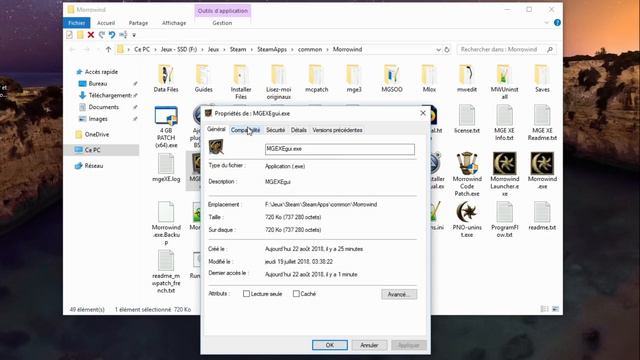
Task: Open the Guides folder
Action: 203,78
